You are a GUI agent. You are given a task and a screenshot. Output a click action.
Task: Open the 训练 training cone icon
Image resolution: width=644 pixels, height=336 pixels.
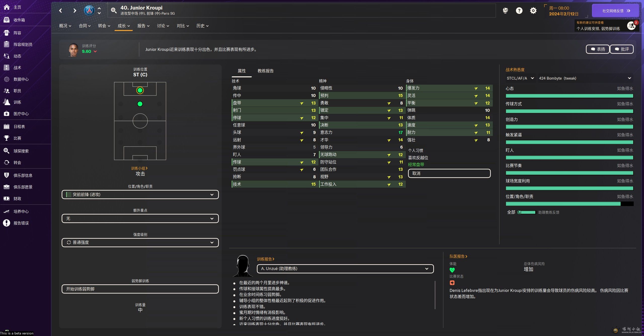click(x=7, y=102)
